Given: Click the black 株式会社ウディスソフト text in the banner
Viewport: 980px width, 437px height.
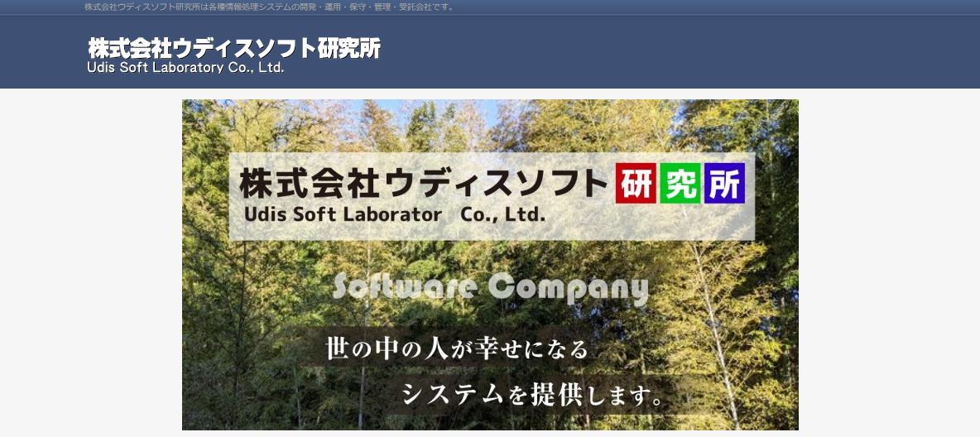Looking at the screenshot, I should coord(424,183).
